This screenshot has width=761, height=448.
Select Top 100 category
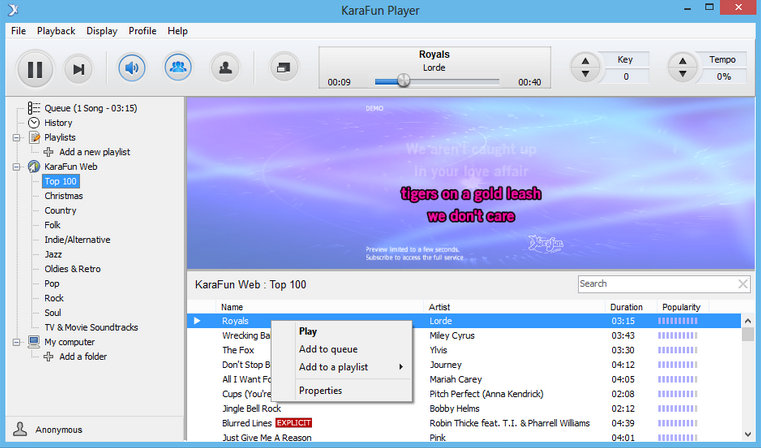pos(61,182)
